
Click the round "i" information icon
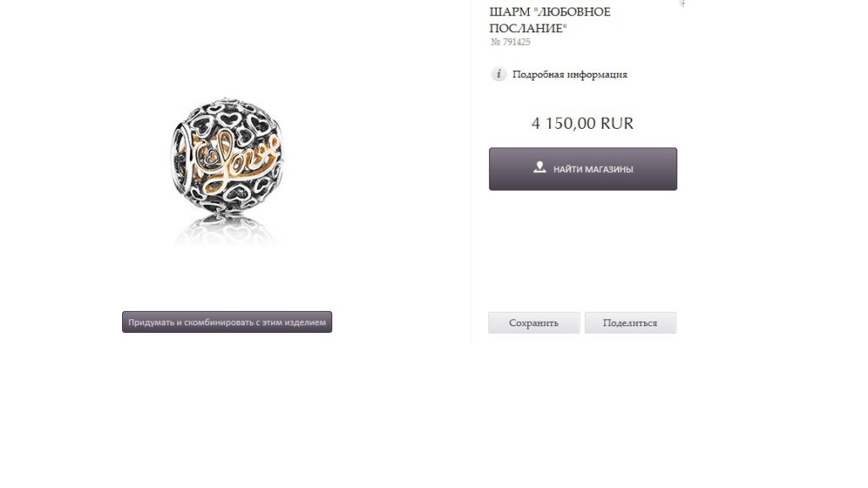[498, 75]
